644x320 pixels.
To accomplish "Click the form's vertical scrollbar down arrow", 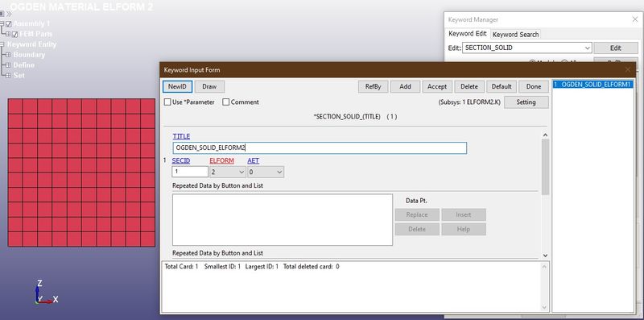I will 545,256.
